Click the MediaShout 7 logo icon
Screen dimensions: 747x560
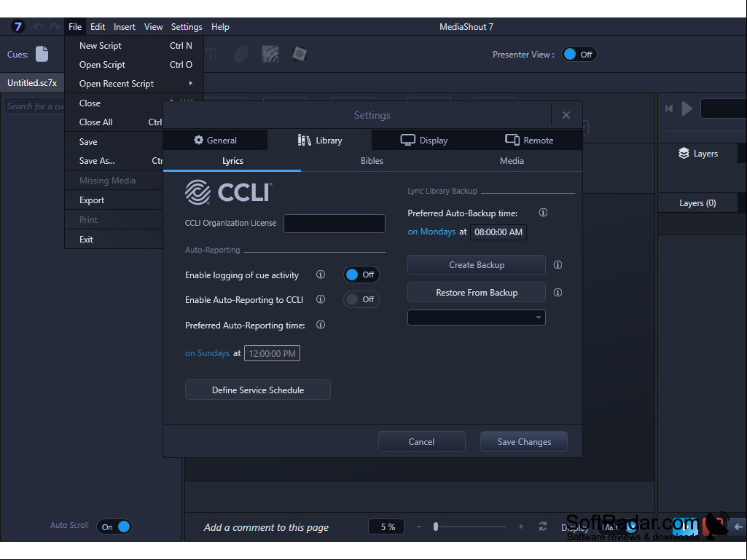coord(17,27)
